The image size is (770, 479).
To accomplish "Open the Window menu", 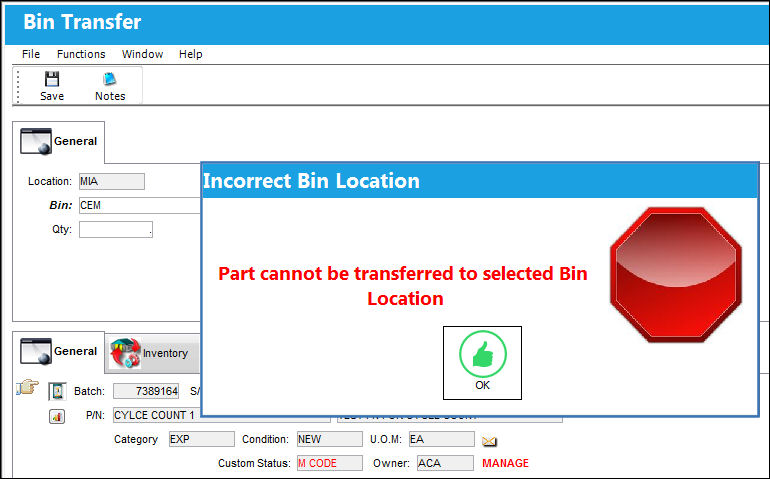I will tap(142, 54).
